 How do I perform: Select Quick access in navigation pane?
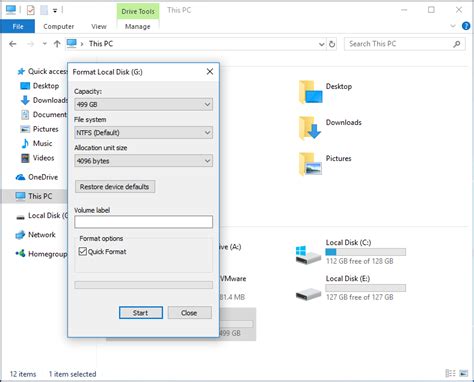[42, 71]
